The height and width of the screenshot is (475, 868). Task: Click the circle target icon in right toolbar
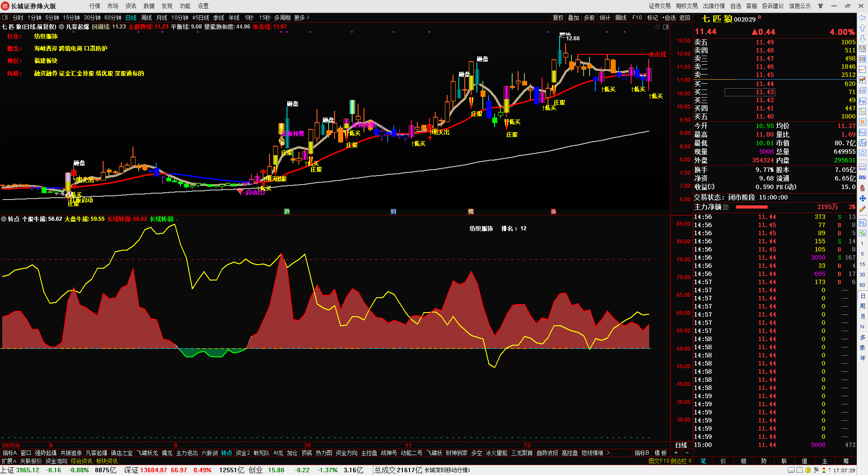863,153
